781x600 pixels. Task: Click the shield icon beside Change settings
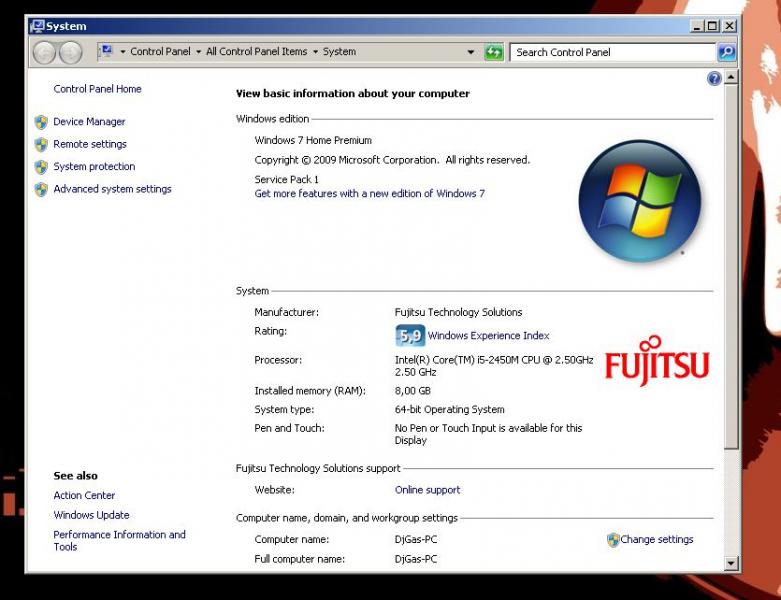coord(613,540)
